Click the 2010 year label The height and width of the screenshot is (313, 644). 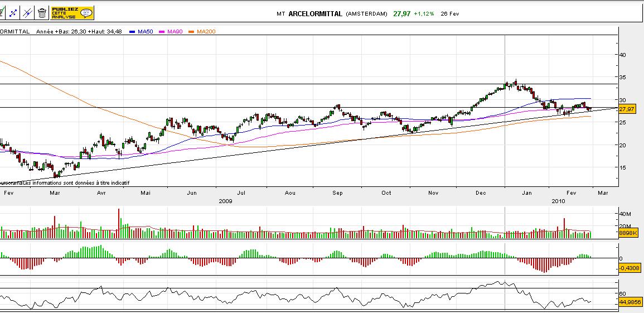pos(558,201)
